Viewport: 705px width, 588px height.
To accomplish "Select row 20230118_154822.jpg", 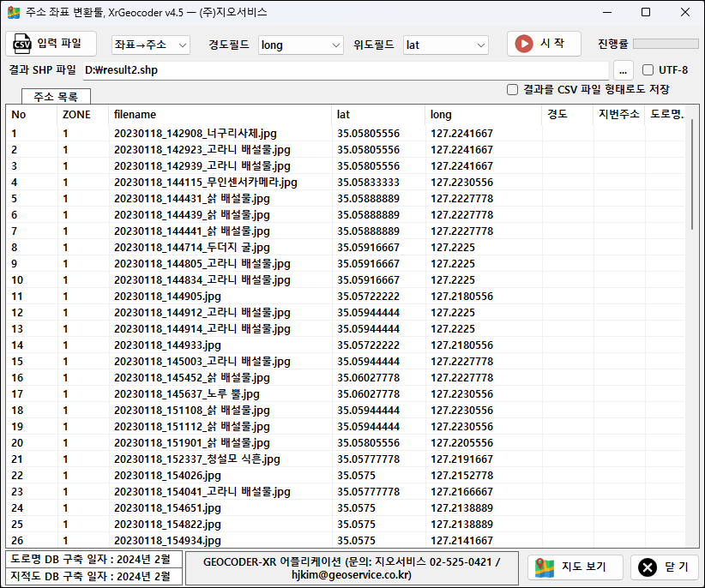I will (346, 525).
